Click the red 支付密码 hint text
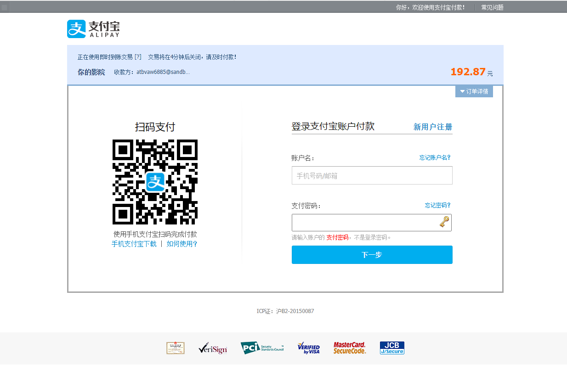Viewport: 567px width, 392px height. [337, 238]
